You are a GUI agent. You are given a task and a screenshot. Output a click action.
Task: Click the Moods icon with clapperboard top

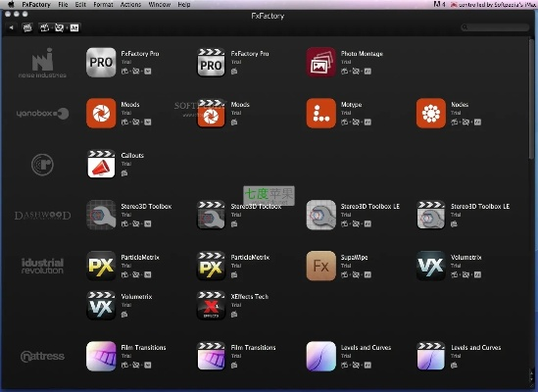pos(211,114)
